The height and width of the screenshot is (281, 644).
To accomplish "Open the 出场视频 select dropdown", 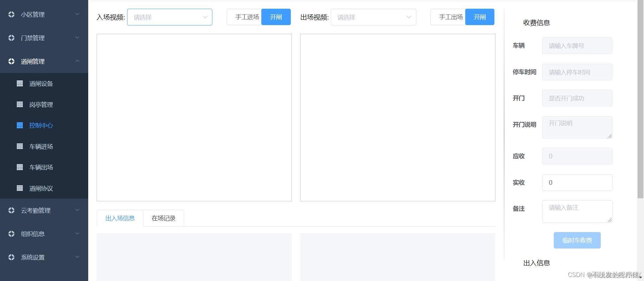I will click(x=373, y=17).
